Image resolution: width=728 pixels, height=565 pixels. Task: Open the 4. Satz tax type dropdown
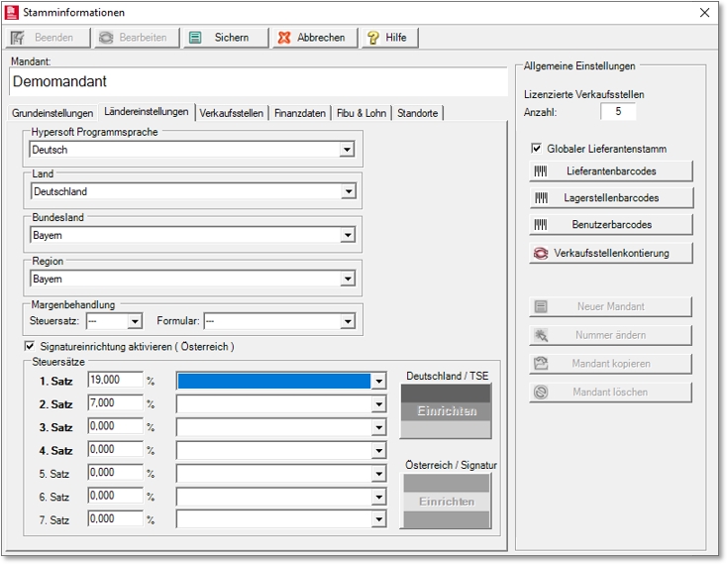tap(378, 451)
